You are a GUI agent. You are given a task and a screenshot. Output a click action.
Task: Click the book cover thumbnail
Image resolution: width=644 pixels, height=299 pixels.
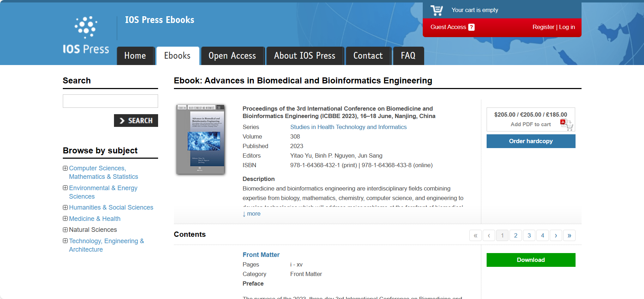tap(200, 140)
